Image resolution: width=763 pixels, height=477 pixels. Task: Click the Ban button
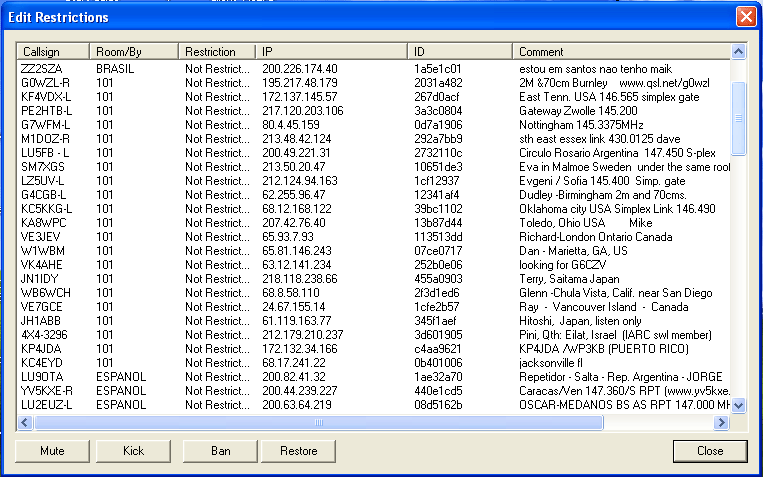coord(221,451)
